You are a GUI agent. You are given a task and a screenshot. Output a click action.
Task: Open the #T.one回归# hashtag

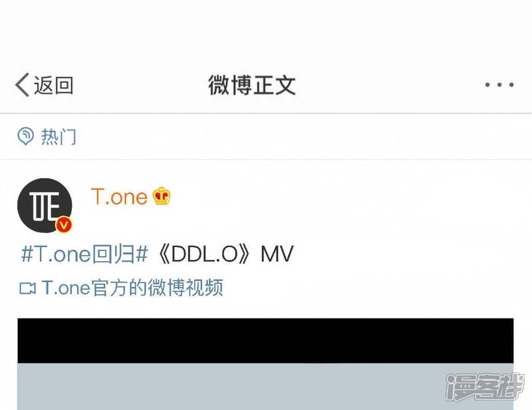tap(84, 254)
